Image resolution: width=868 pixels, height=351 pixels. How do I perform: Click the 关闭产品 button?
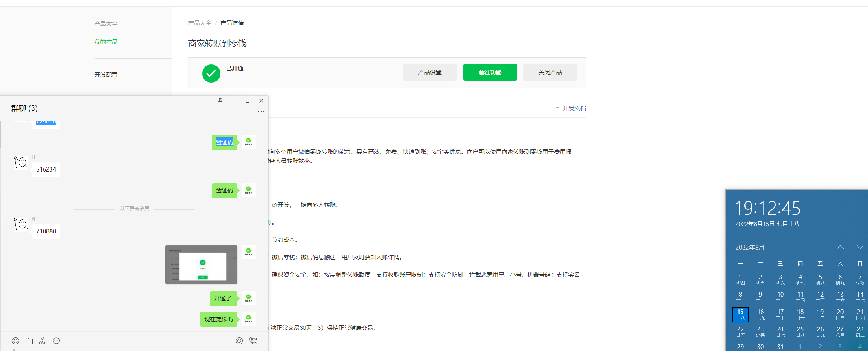550,72
